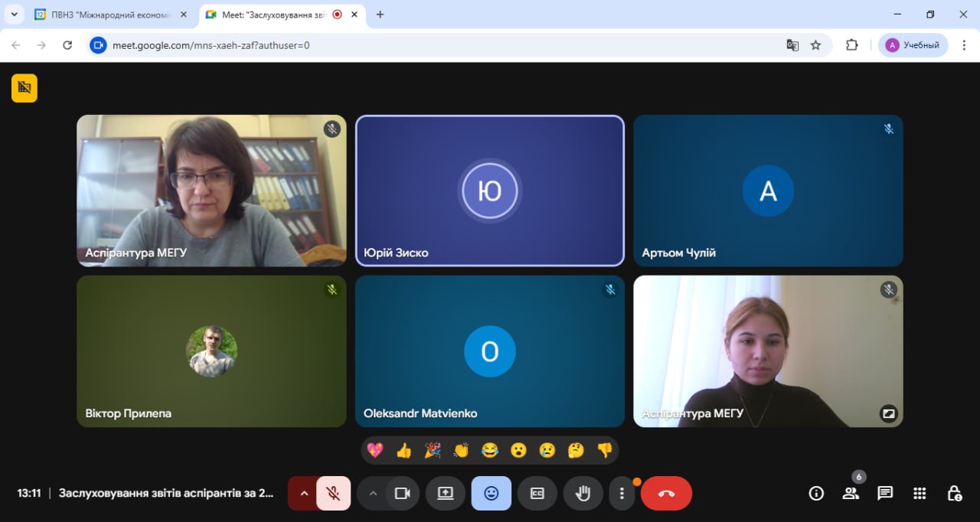Open more options three-dot menu

tap(622, 494)
